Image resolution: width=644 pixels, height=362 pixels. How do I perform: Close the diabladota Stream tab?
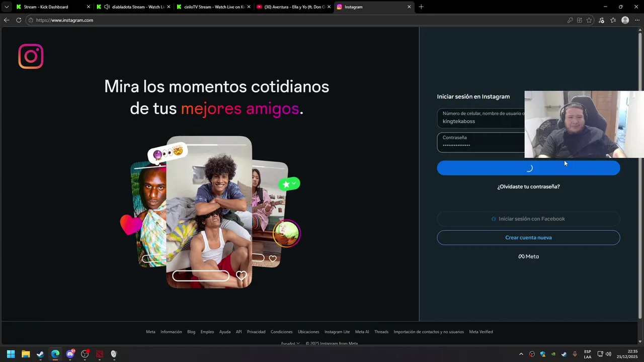click(x=169, y=7)
